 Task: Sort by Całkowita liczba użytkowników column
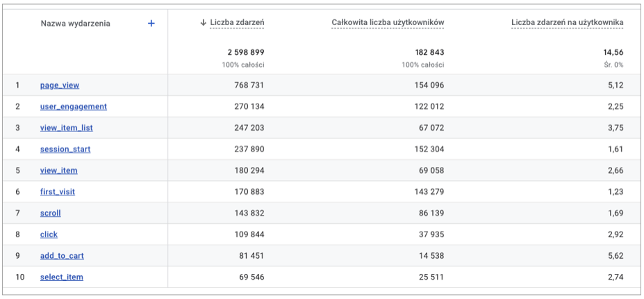[388, 24]
